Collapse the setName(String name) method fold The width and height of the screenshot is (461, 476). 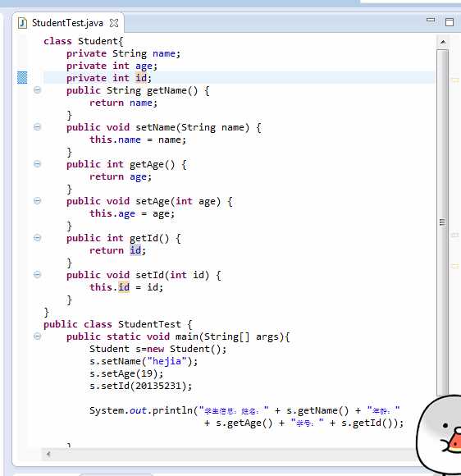point(37,127)
